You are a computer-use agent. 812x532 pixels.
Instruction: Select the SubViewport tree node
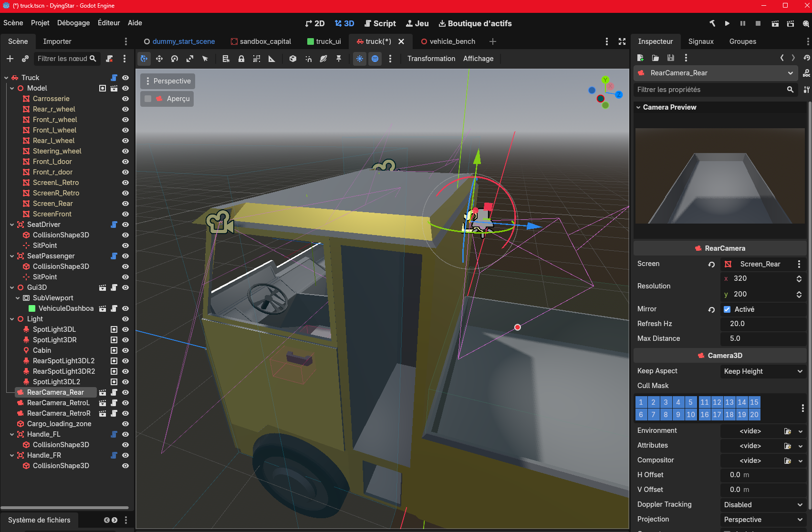[53, 298]
